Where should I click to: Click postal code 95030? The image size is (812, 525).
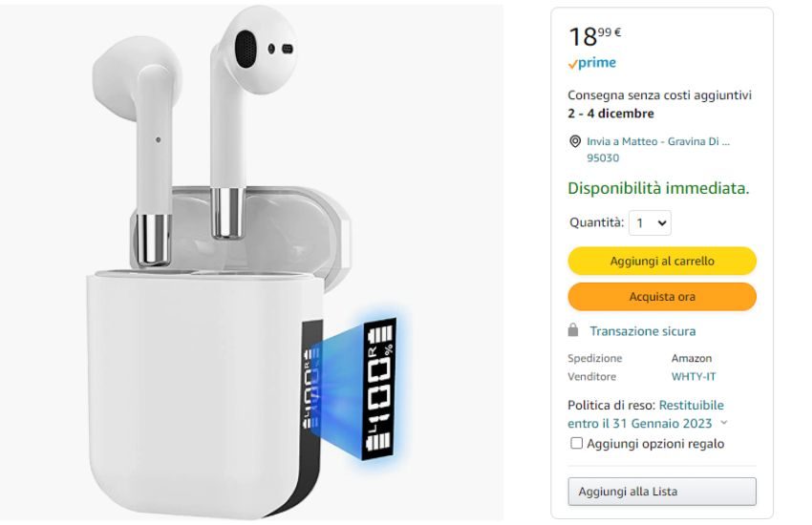pyautogui.click(x=603, y=157)
